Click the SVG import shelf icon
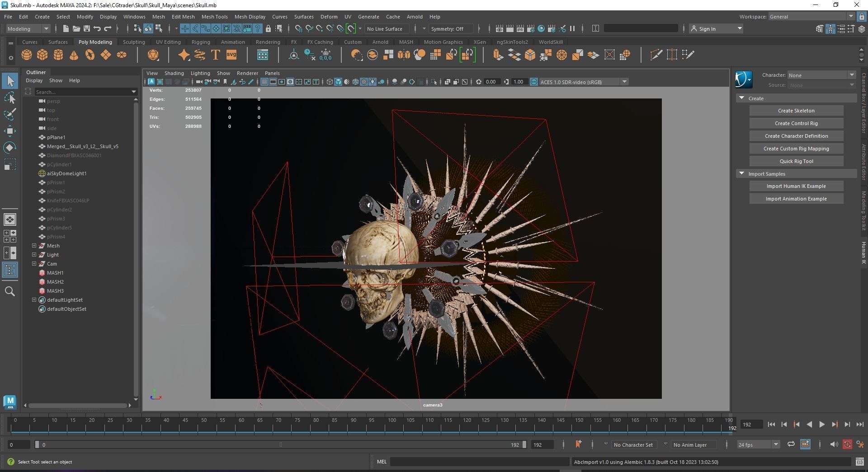 [231, 55]
